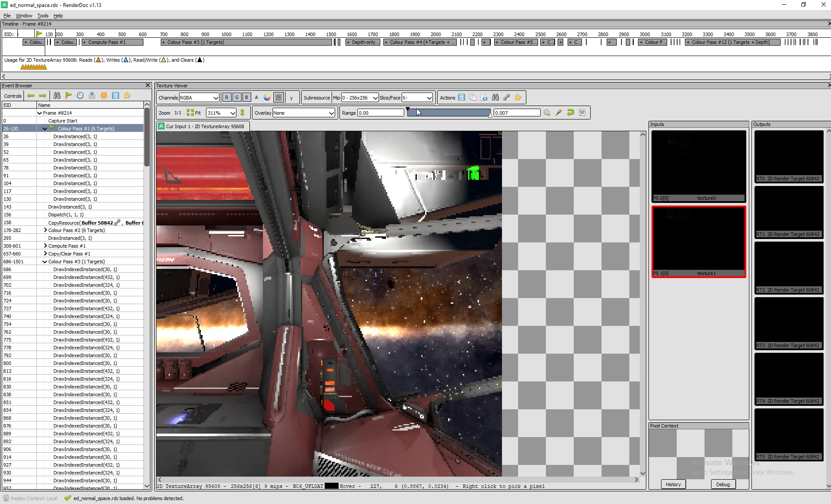Click the copy texture icon in Actions
This screenshot has width=831, height=504.
click(473, 97)
